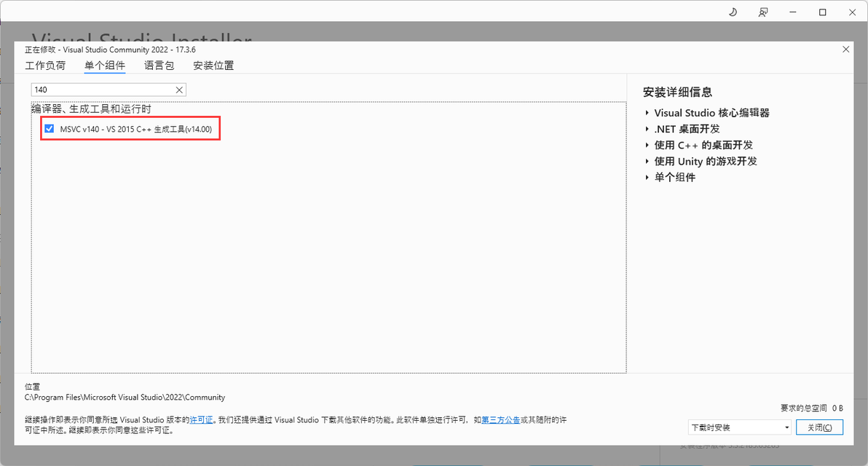Expand Visual Studio 核心编辑器 details
868x466 pixels.
(647, 113)
